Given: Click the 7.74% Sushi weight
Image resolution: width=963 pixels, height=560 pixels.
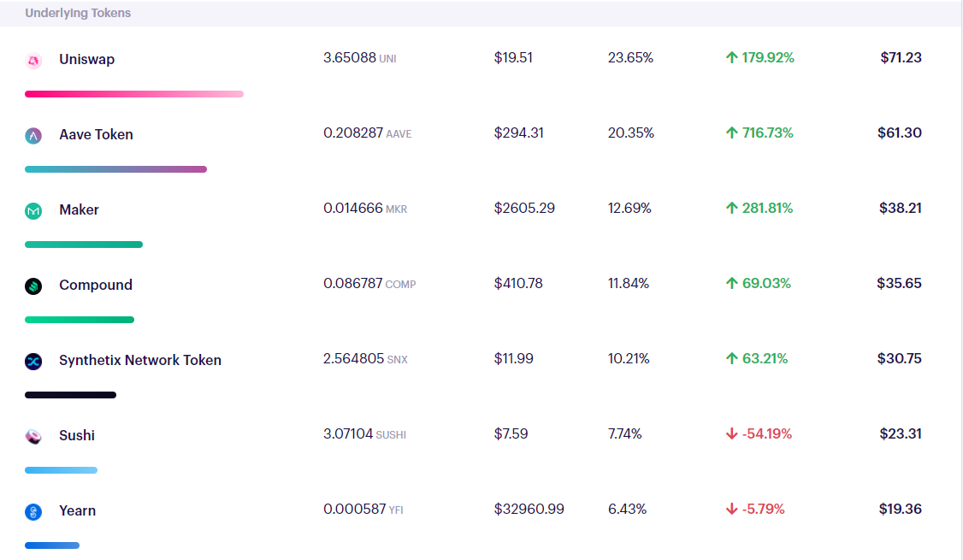Looking at the screenshot, I should [624, 434].
